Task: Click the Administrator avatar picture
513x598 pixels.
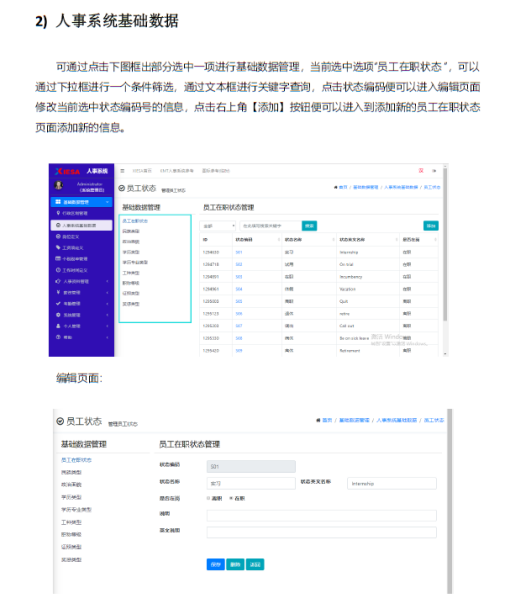Action: (58, 185)
